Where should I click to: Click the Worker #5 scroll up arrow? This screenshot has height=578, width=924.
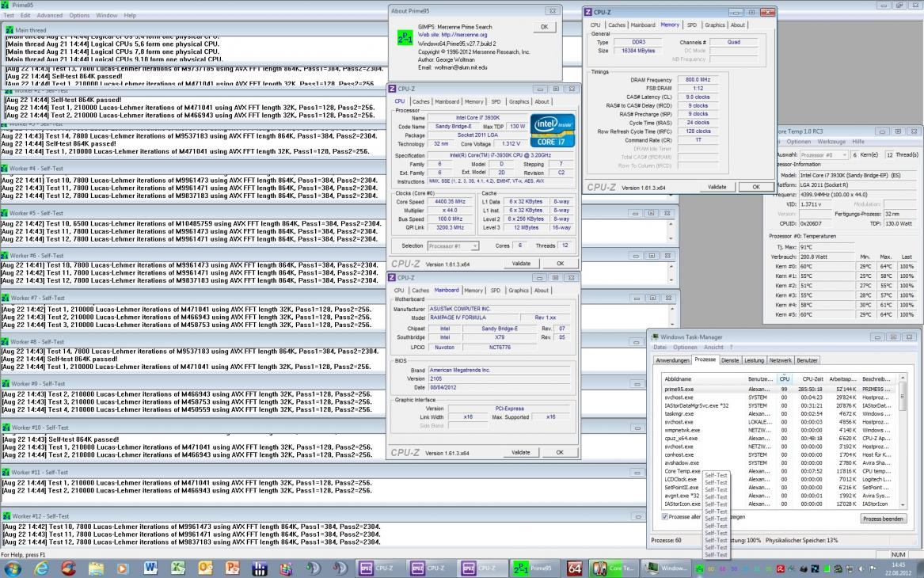coord(671,225)
